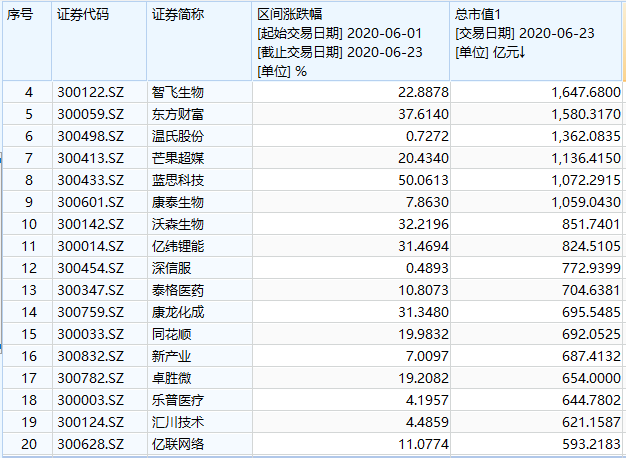Select the 泰格医药 row name
This screenshot has height=458, width=626.
tap(178, 290)
